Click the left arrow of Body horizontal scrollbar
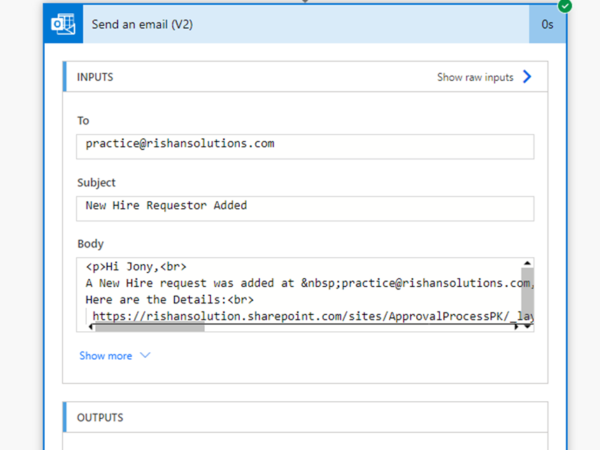 (91, 327)
